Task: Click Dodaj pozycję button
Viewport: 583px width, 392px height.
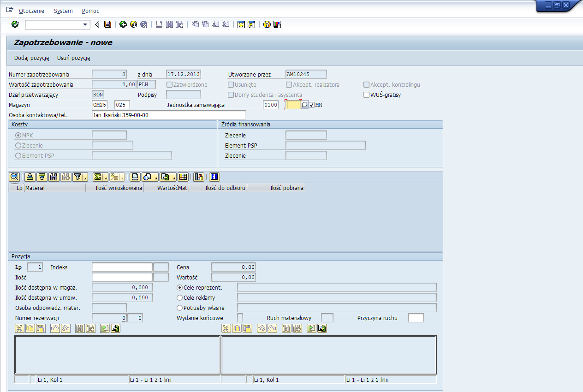Action: point(32,58)
